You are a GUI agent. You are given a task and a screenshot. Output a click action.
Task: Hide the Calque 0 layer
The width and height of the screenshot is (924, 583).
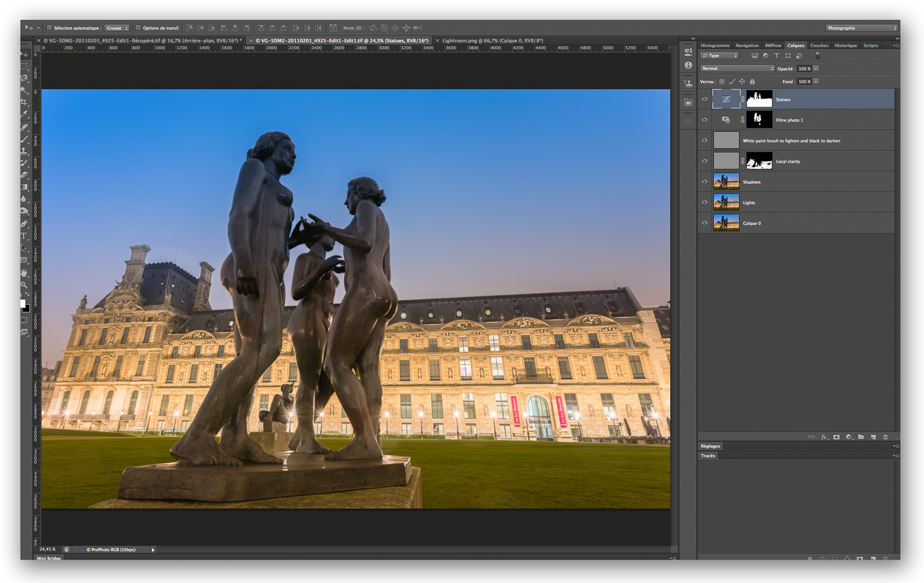(x=705, y=223)
